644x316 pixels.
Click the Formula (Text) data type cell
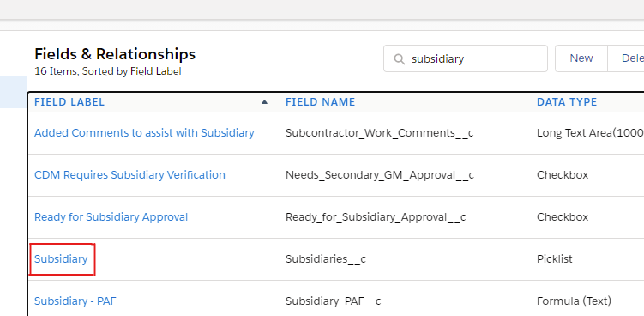coord(574,301)
